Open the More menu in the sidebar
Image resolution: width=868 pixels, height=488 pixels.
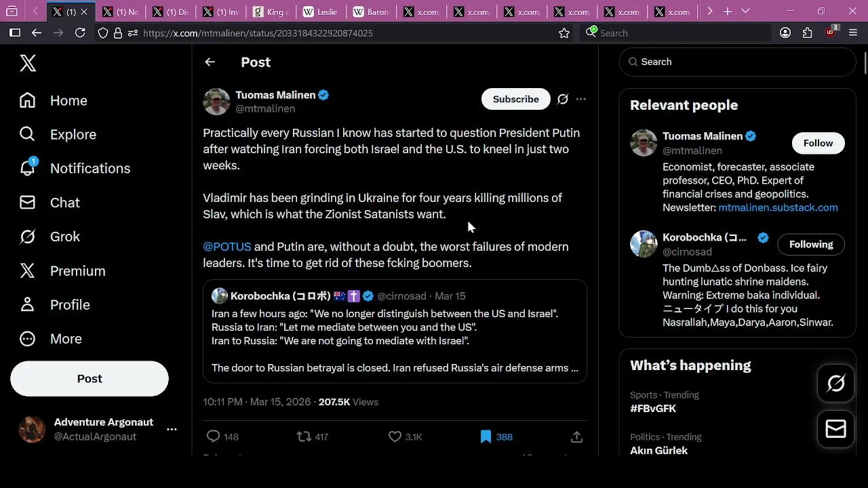coord(51,338)
